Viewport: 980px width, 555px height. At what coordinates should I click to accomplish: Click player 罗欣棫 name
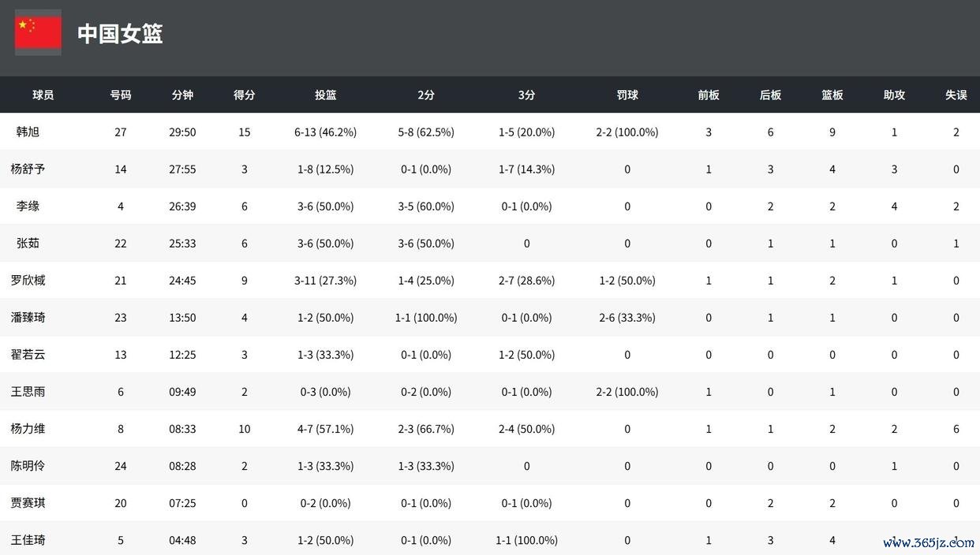pyautogui.click(x=28, y=280)
